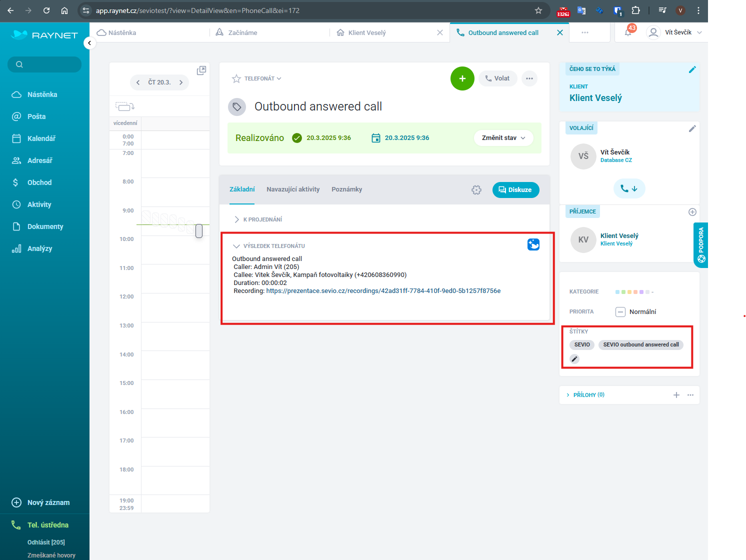Image resolution: width=746 pixels, height=560 pixels.
Task: Expand the K projednání section
Action: pyautogui.click(x=236, y=219)
